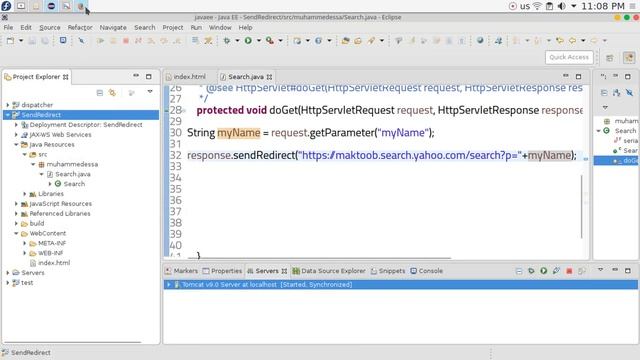Toggle Link with Editor in Project Explorer
The width and height of the screenshot is (640, 360).
(x=112, y=93)
